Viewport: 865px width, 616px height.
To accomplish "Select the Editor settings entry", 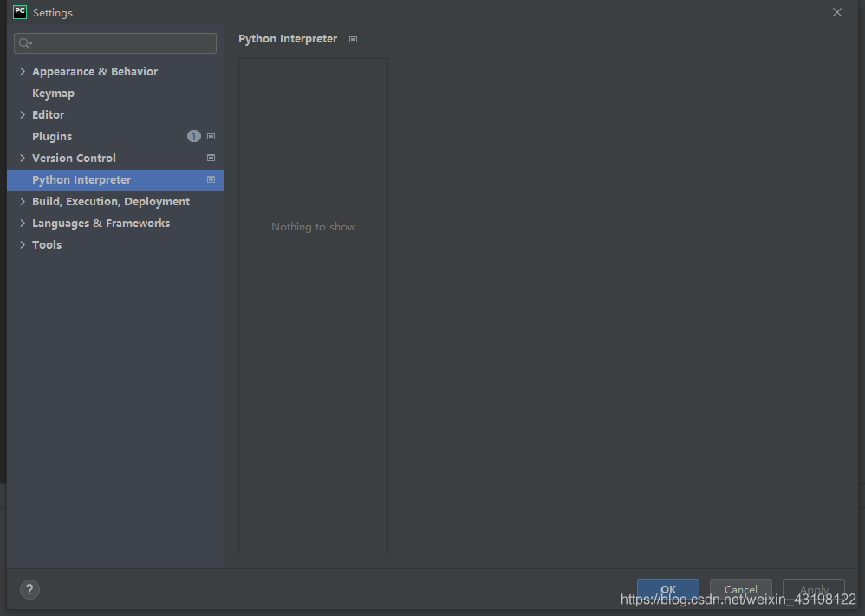I will click(48, 114).
